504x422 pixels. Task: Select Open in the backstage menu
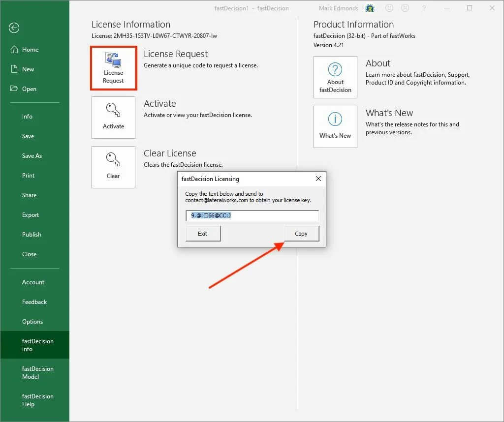click(x=29, y=89)
